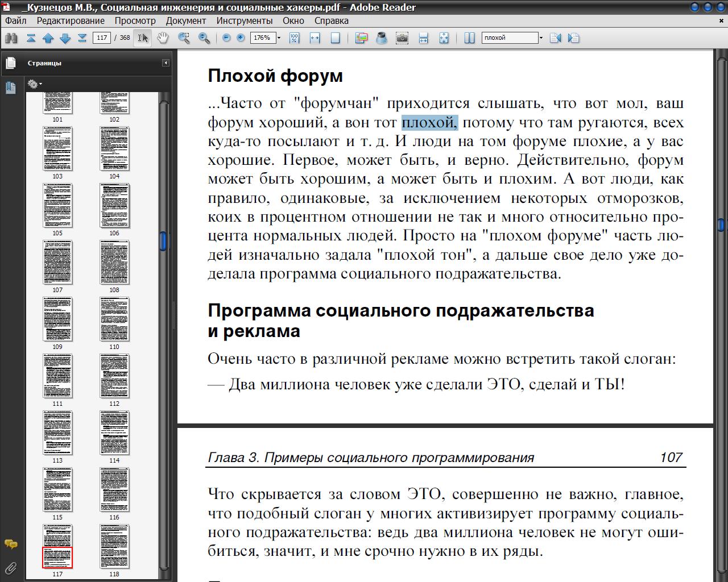
Task: Click the Fit Width icon
Action: pos(315,38)
